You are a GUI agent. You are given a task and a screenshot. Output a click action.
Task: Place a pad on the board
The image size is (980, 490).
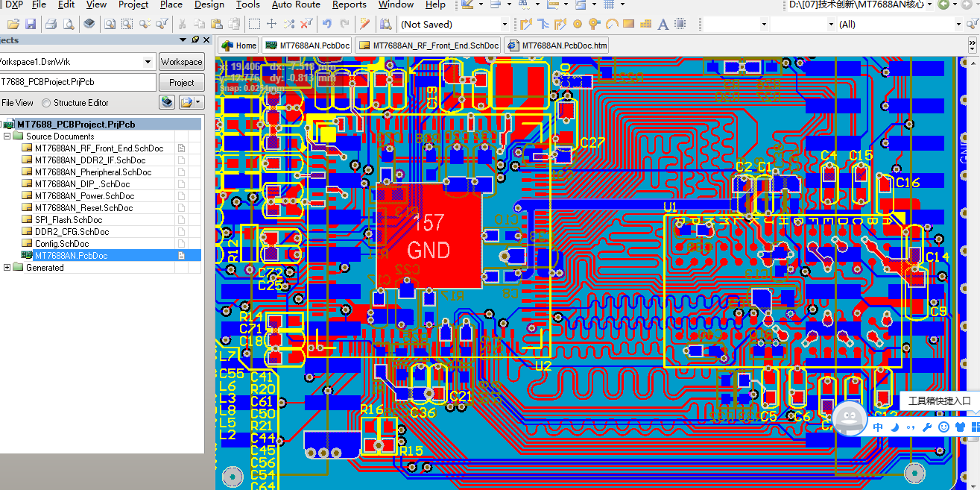[x=578, y=25]
